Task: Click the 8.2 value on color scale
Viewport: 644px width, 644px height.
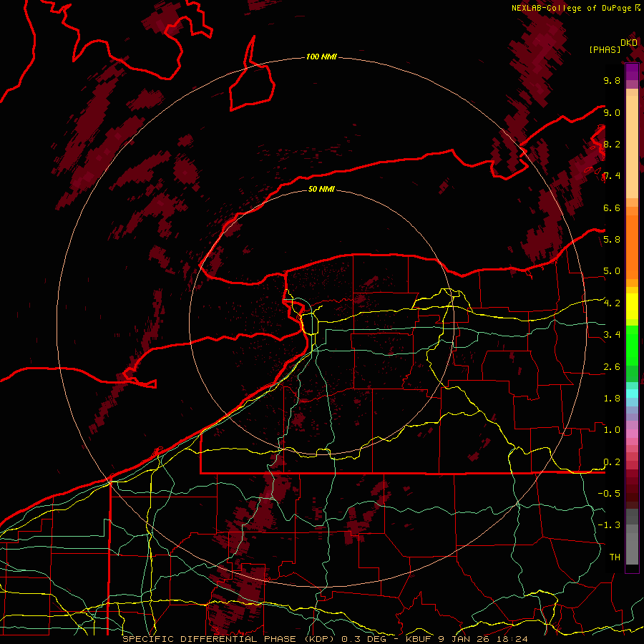Action: [612, 144]
